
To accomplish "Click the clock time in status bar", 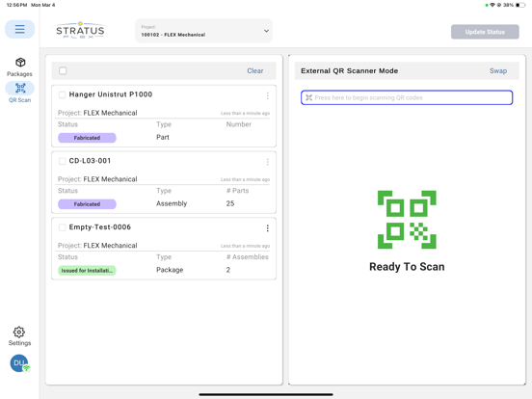I will pyautogui.click(x=16, y=5).
